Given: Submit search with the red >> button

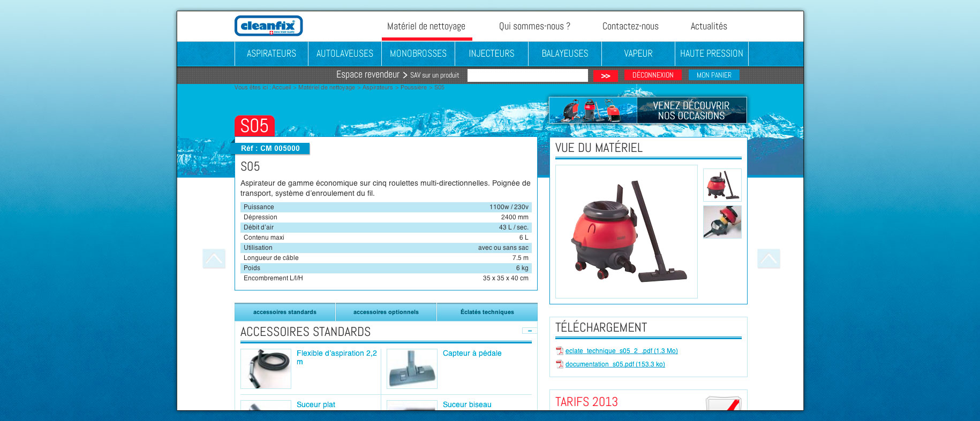Looking at the screenshot, I should [605, 76].
